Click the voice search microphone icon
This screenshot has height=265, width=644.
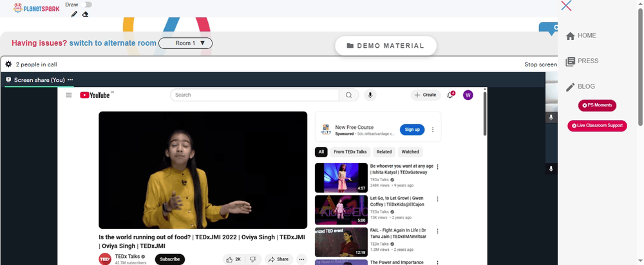[370, 95]
